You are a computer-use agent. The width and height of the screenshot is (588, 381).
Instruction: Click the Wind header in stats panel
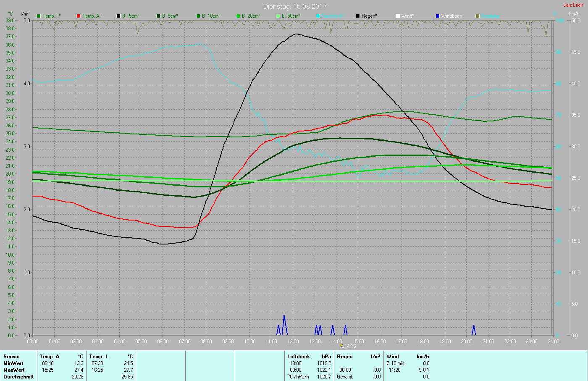[393, 357]
